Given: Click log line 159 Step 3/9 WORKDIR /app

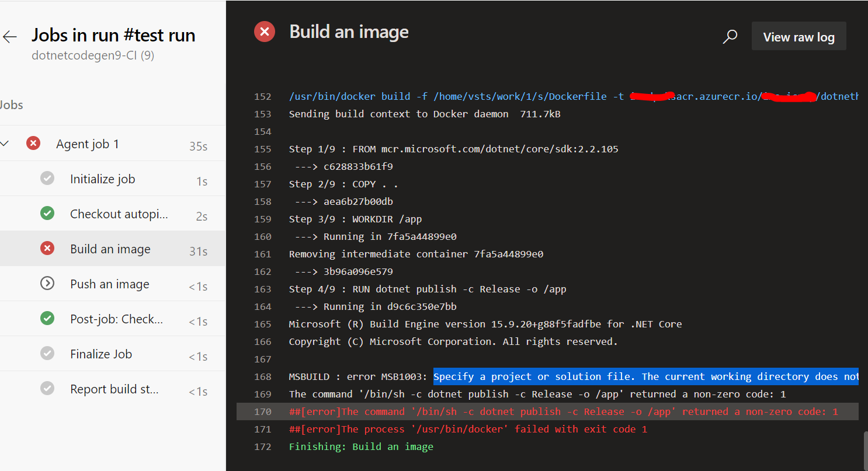Looking at the screenshot, I should coord(355,219).
